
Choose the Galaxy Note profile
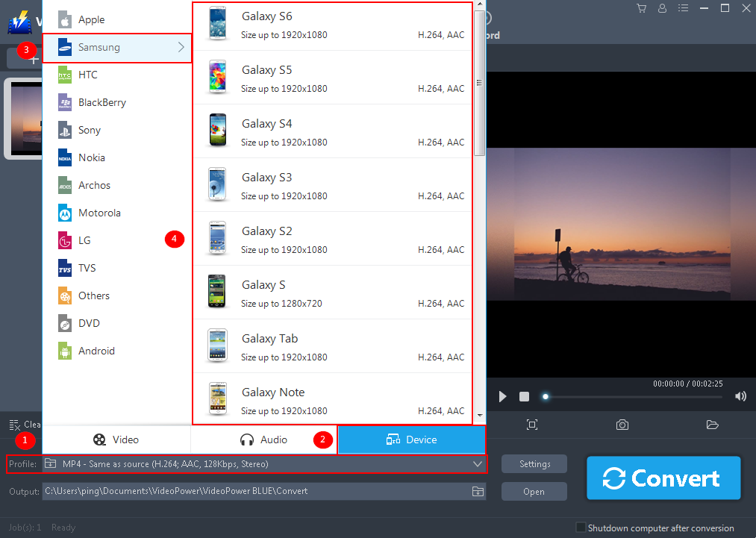[x=333, y=399]
